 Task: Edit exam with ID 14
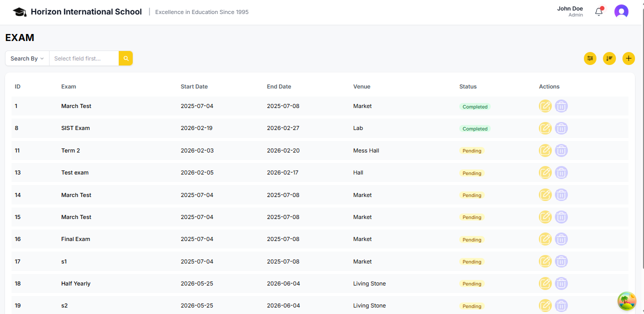click(545, 195)
